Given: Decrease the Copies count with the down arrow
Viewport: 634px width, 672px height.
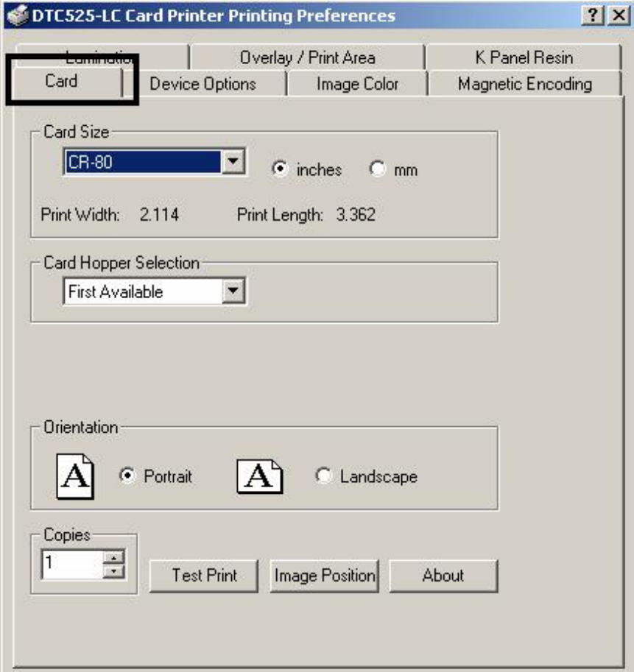Looking at the screenshot, I should coord(113,571).
